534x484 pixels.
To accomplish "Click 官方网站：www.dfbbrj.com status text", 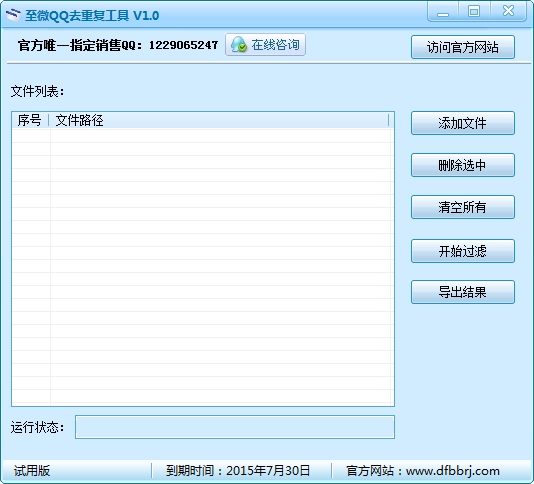I will point(423,471).
